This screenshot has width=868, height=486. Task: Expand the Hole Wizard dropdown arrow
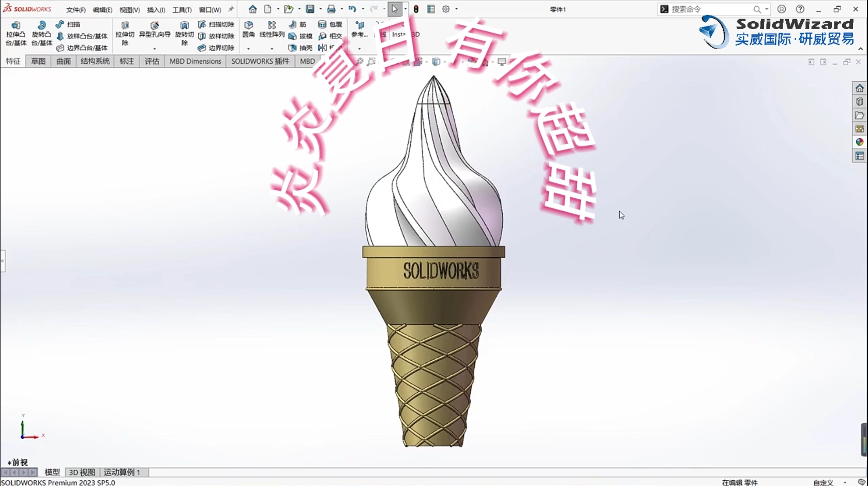pyautogui.click(x=155, y=49)
